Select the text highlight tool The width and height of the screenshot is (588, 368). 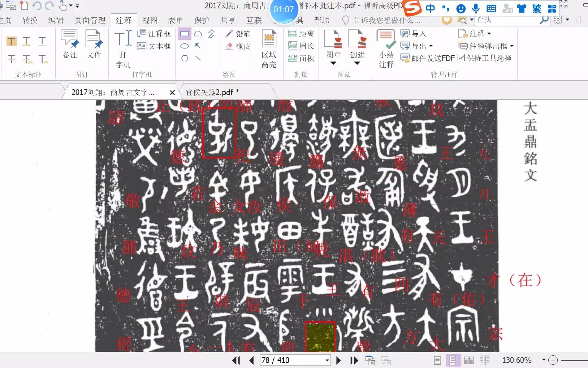click(12, 41)
